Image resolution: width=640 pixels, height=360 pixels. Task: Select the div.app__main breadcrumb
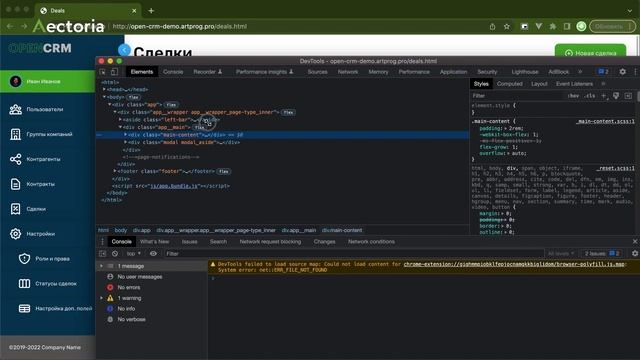coord(299,230)
